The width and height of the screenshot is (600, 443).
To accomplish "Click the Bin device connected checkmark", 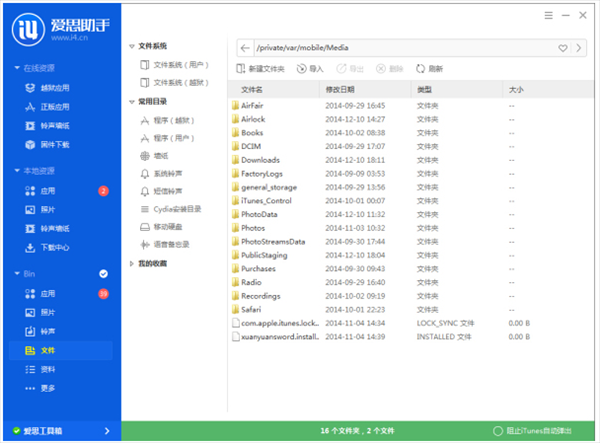I will point(103,274).
